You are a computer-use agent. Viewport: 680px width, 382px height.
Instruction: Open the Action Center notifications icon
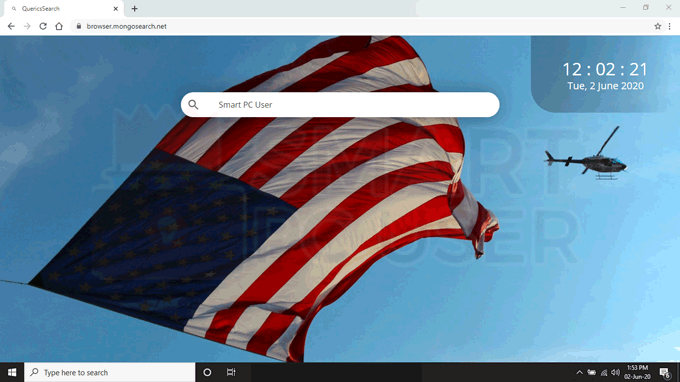point(665,372)
